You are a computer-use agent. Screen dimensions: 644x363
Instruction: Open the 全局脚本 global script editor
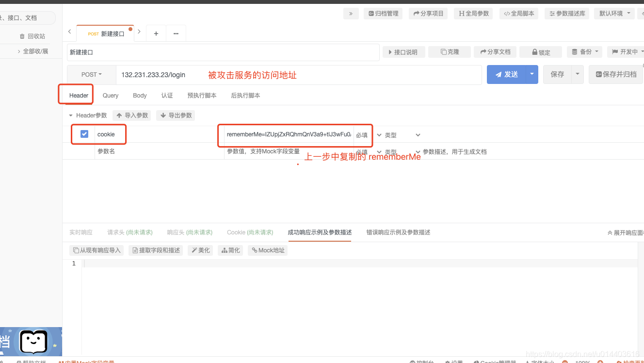(518, 13)
